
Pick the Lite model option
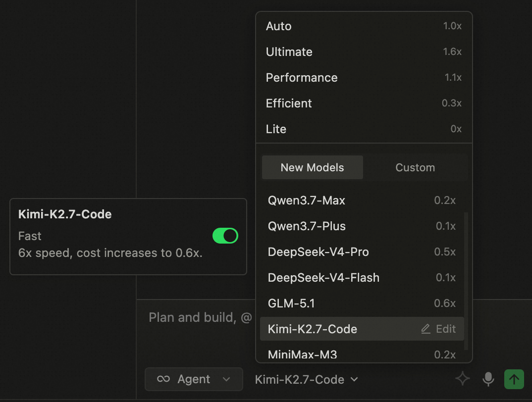click(x=364, y=129)
